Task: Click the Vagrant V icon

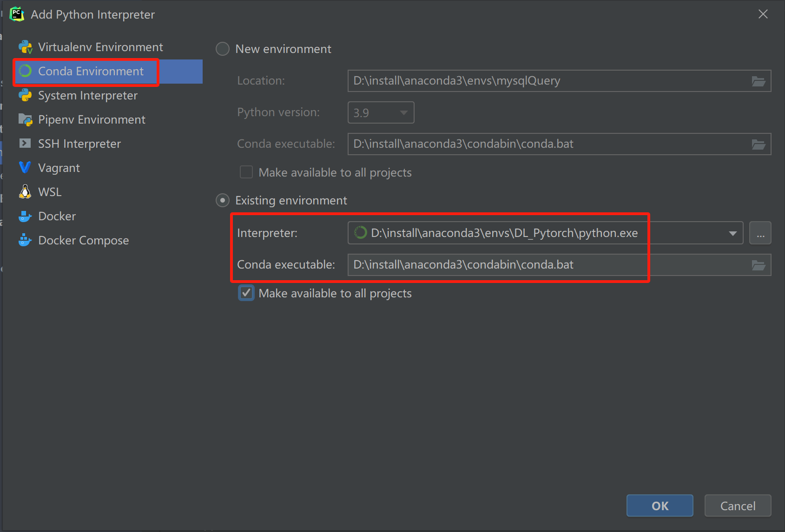Action: [x=25, y=168]
